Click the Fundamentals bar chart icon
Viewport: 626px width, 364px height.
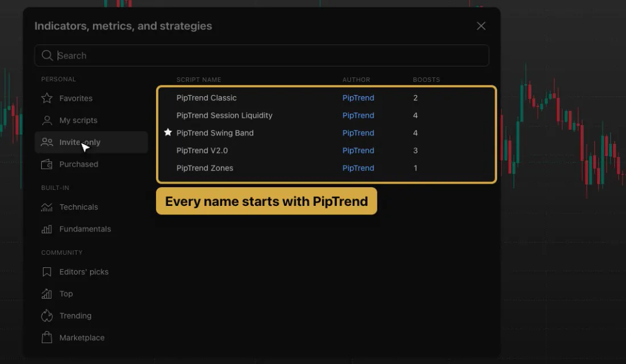(47, 229)
